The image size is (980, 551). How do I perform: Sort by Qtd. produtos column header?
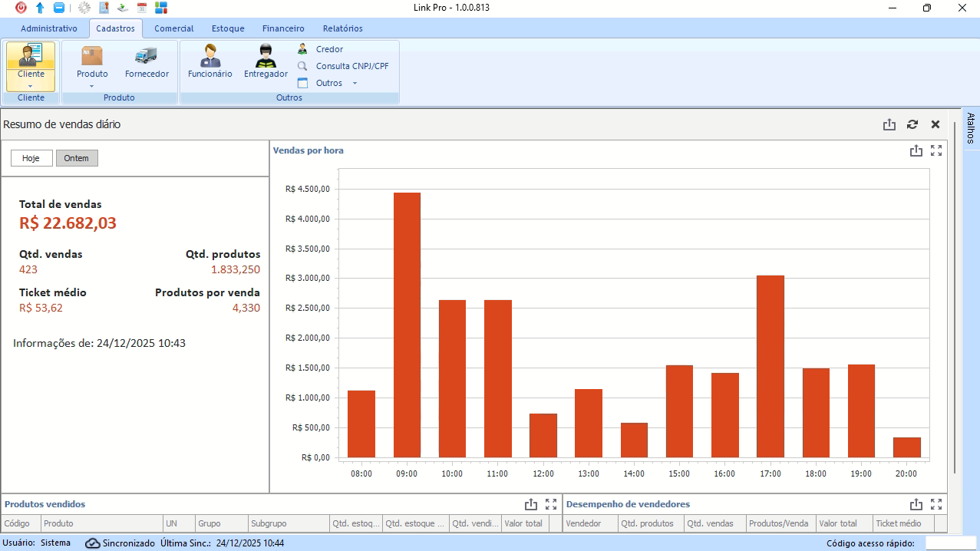coord(651,523)
